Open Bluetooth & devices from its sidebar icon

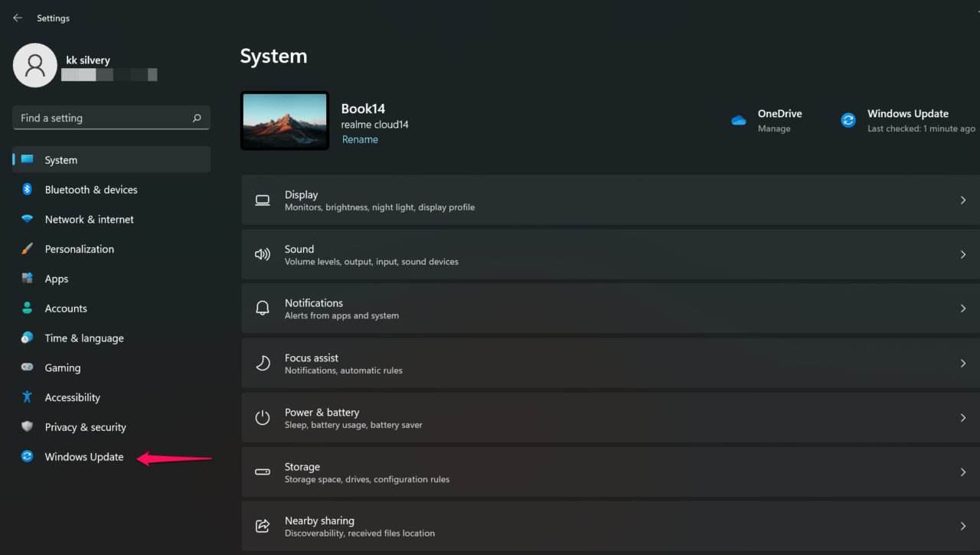[27, 189]
